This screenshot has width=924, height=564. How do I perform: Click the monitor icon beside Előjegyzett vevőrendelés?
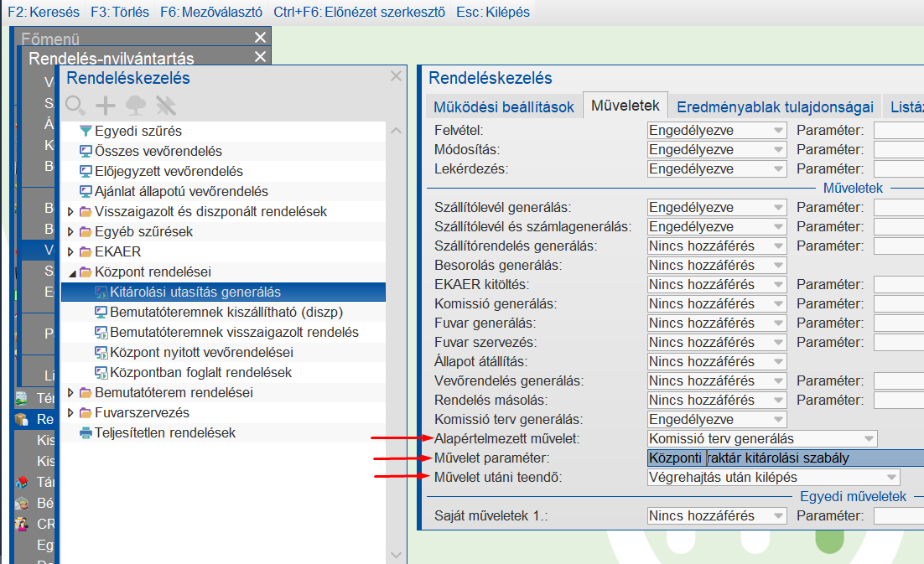point(86,171)
